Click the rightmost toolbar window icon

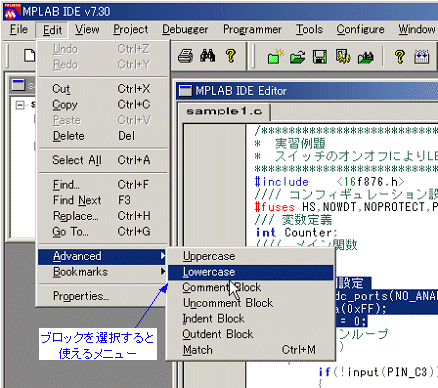tap(421, 57)
